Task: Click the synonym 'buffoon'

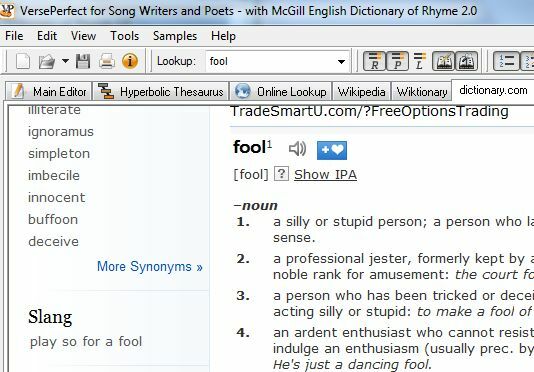Action: [53, 219]
